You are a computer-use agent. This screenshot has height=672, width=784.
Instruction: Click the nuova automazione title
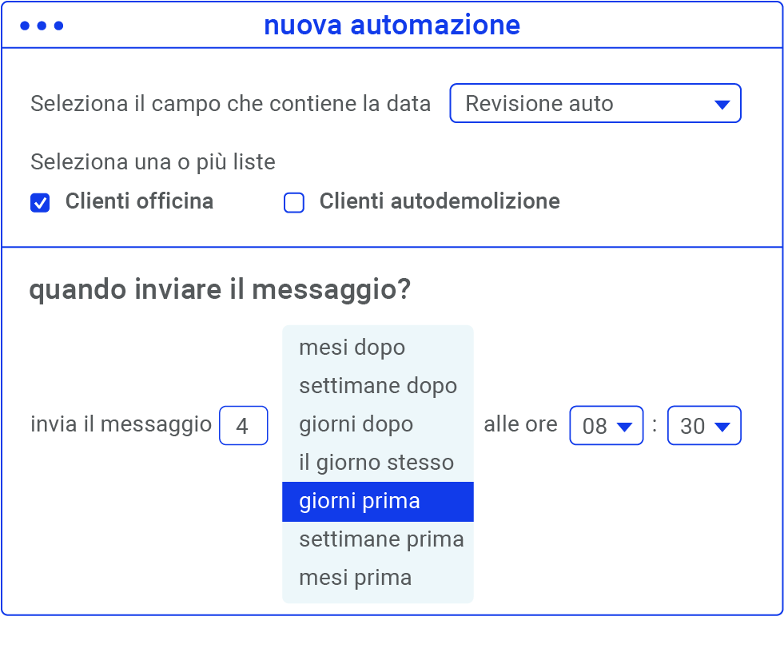point(392,25)
